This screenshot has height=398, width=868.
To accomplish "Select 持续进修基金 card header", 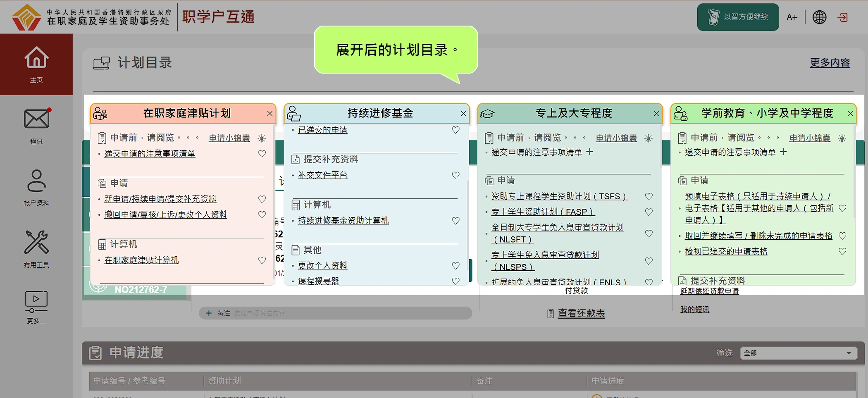I will [376, 114].
